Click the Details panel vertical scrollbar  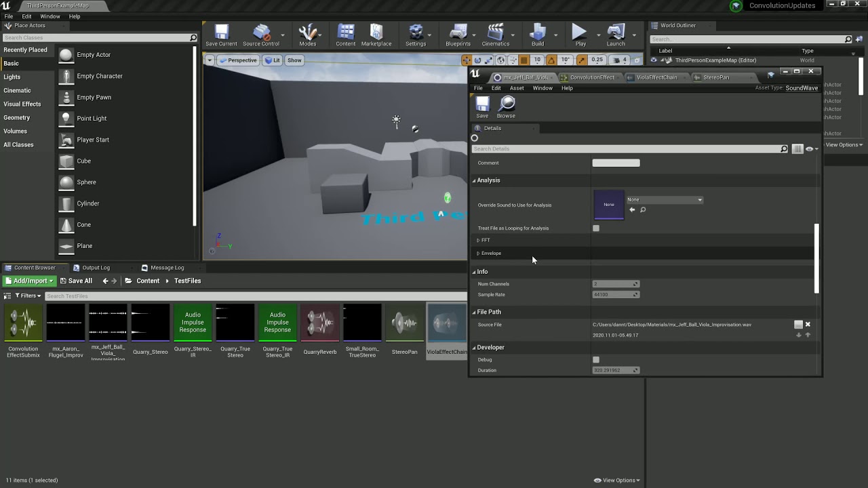(816, 258)
